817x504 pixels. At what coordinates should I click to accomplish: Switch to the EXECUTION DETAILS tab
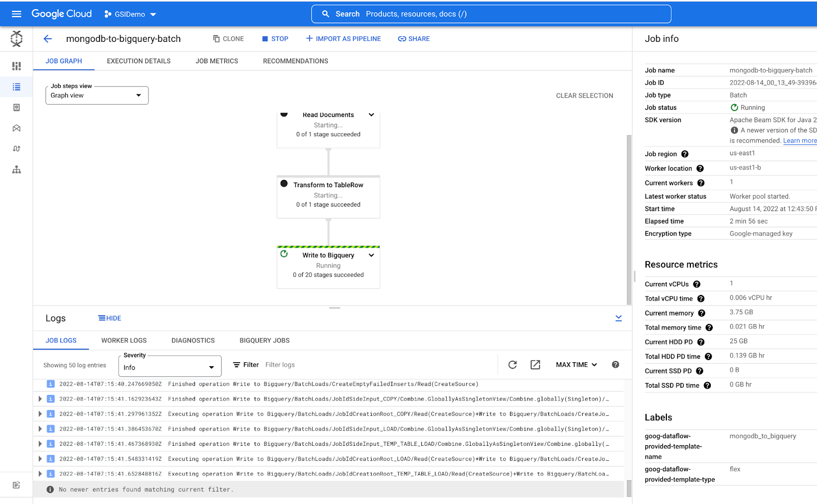[139, 61]
